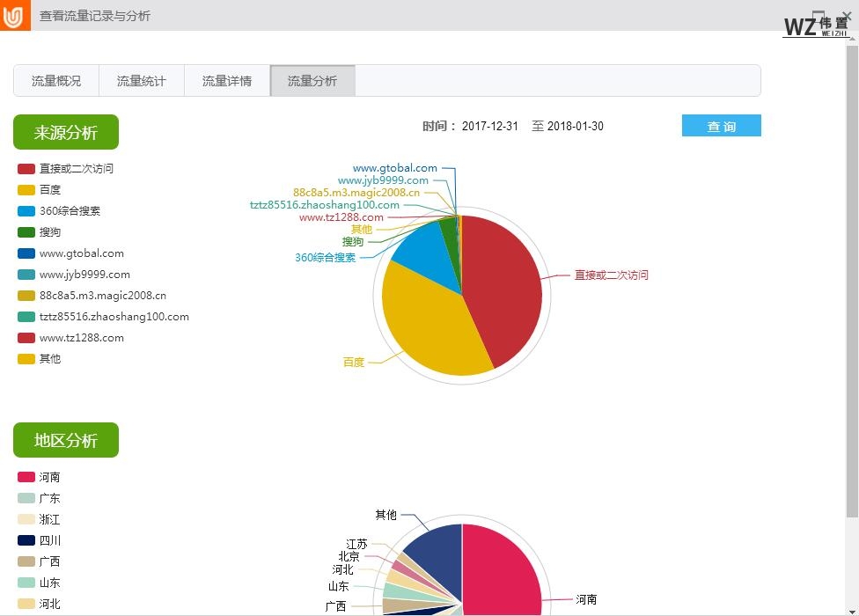Click the orange app logo icon
The image size is (859, 616).
[x=15, y=15]
